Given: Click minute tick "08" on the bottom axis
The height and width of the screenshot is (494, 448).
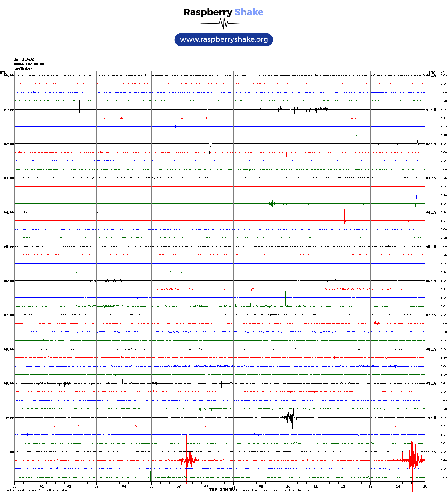Looking at the screenshot, I should (233, 487).
